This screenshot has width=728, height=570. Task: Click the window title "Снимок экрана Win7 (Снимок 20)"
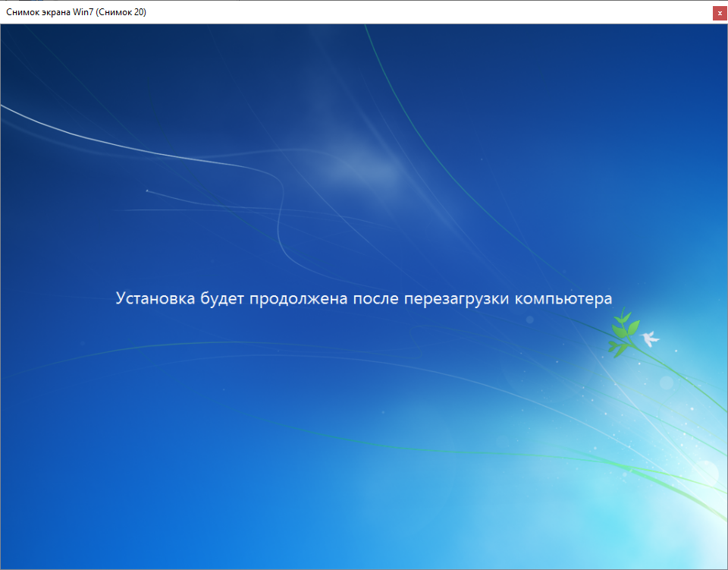76,12
